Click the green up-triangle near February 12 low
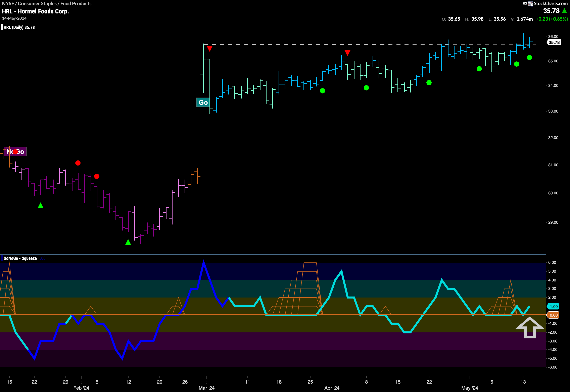The height and width of the screenshot is (392, 570). coord(128,242)
